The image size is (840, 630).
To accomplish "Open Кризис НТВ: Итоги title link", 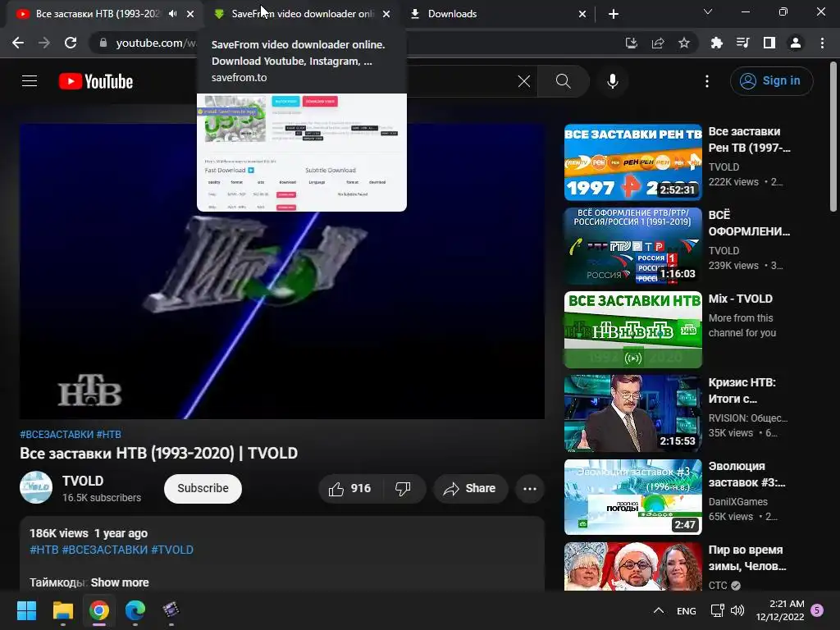I will point(742,390).
